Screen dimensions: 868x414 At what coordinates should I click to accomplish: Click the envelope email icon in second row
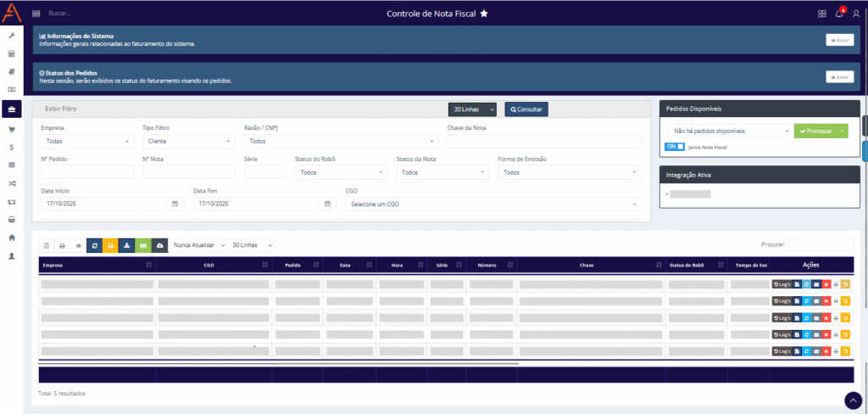click(815, 301)
